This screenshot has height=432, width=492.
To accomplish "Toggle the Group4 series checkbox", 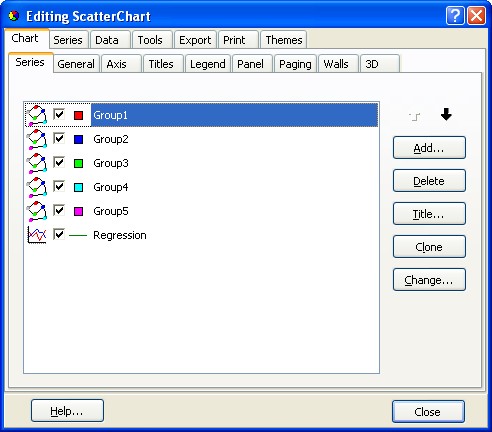I will coord(59,186).
